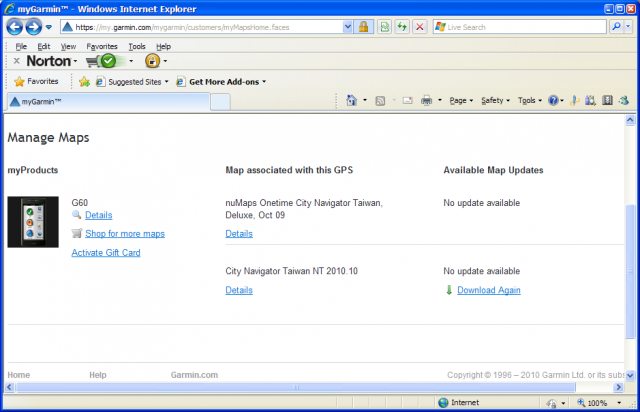The image size is (640, 412).
Task: Click the green download arrow icon
Action: (449, 290)
